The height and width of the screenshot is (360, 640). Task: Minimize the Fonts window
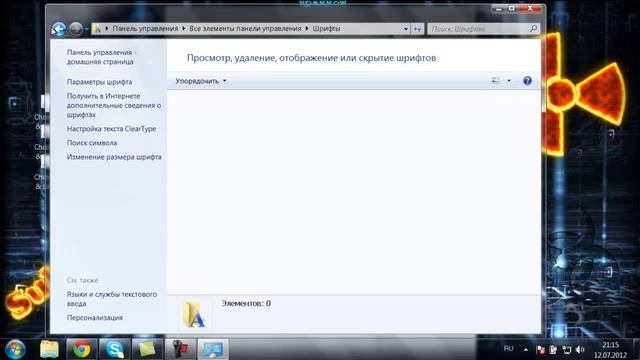[x=498, y=8]
